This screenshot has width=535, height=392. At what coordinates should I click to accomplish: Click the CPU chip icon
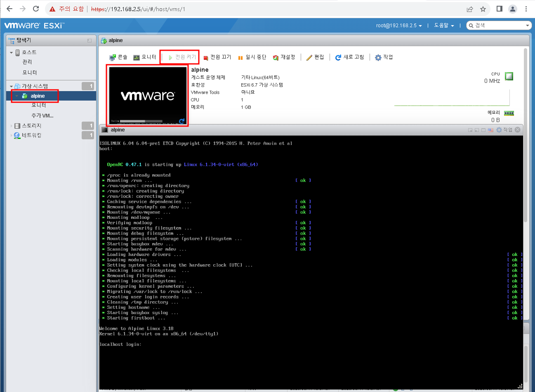(x=509, y=76)
